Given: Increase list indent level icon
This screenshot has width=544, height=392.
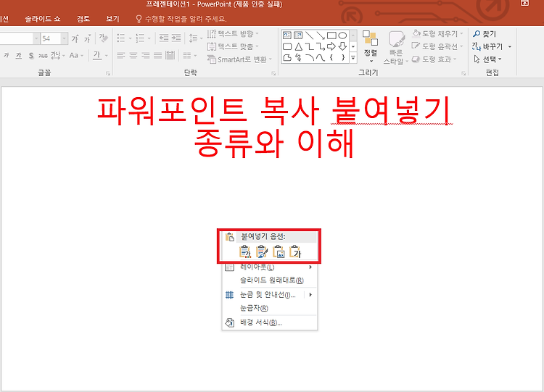Looking at the screenshot, I should pyautogui.click(x=176, y=38).
